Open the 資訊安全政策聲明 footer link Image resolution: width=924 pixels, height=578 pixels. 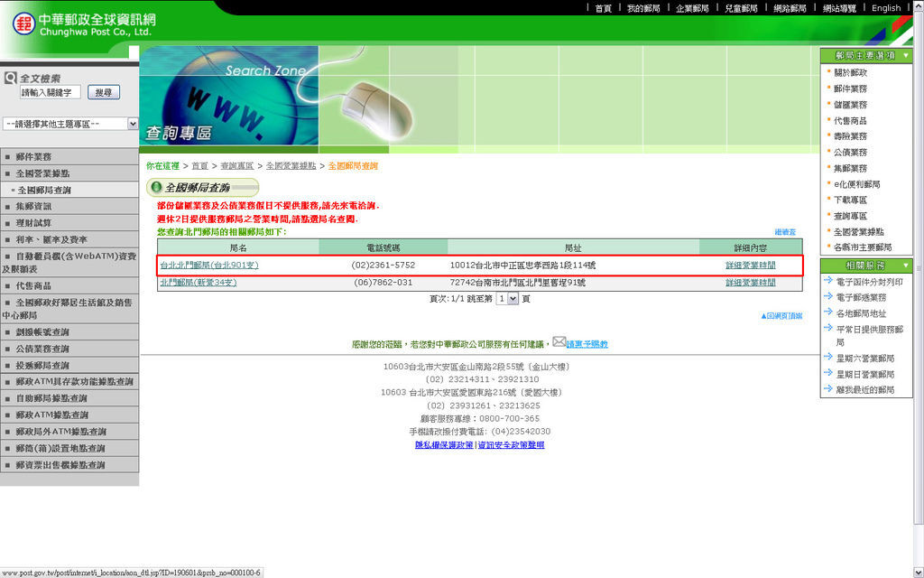(x=511, y=445)
